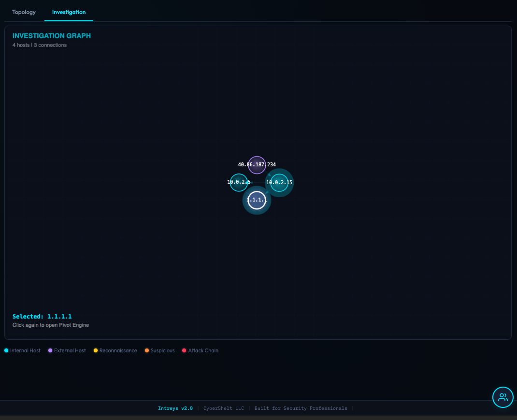
Task: Click the Selected: 1.1.1.1 status text
Action: click(42, 316)
